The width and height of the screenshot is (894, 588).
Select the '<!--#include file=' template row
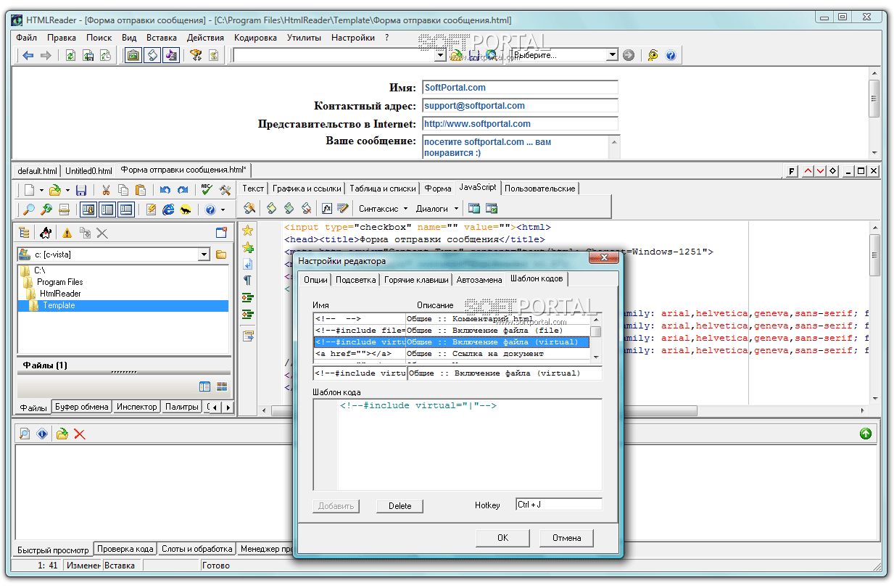pos(452,331)
